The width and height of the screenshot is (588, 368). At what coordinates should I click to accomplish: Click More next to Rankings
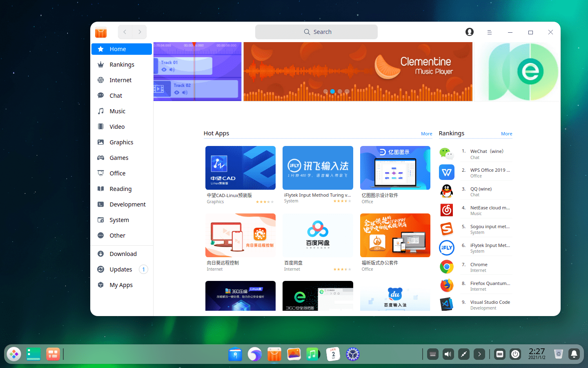pyautogui.click(x=506, y=134)
